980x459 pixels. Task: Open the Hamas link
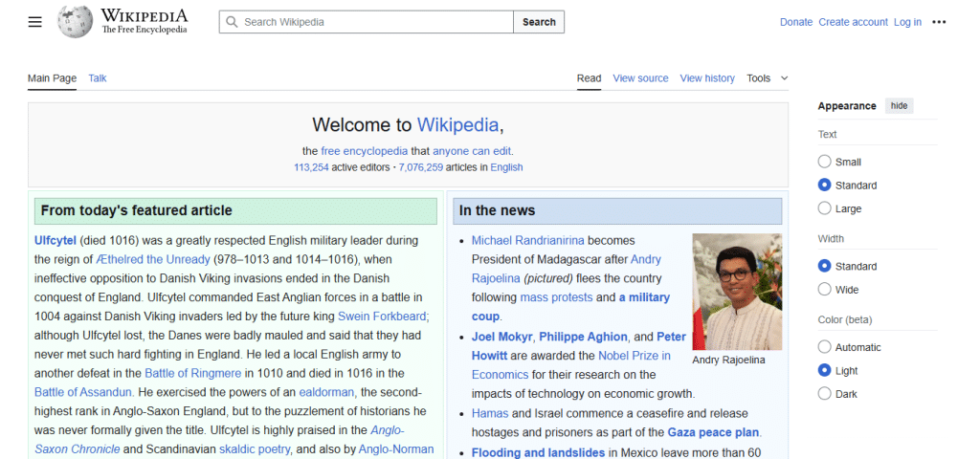pyautogui.click(x=490, y=413)
